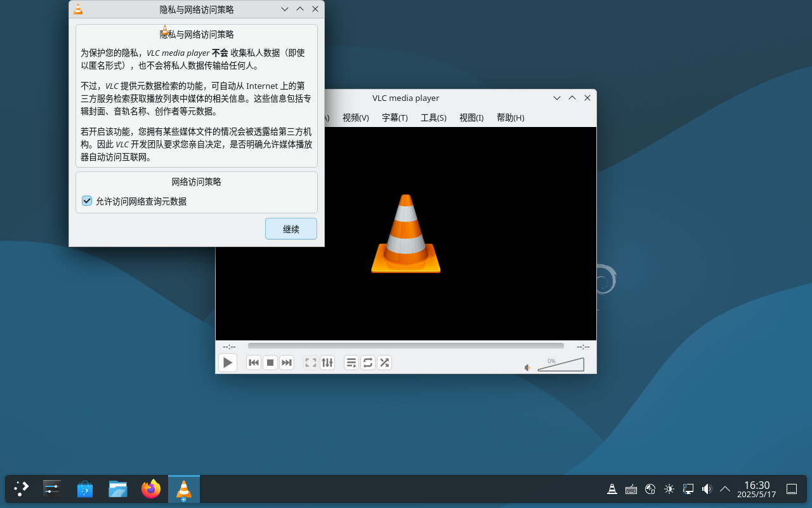This screenshot has width=812, height=508.
Task: Open brightness tray icon
Action: point(669,489)
